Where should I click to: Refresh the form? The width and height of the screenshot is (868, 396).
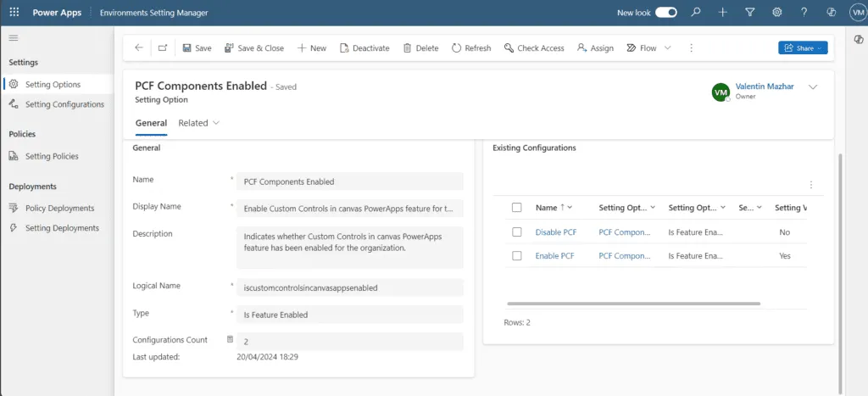[x=471, y=48]
